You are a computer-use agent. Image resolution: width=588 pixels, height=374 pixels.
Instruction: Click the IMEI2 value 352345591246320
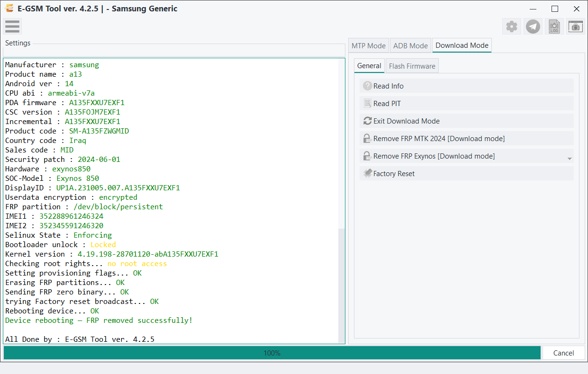tap(71, 226)
